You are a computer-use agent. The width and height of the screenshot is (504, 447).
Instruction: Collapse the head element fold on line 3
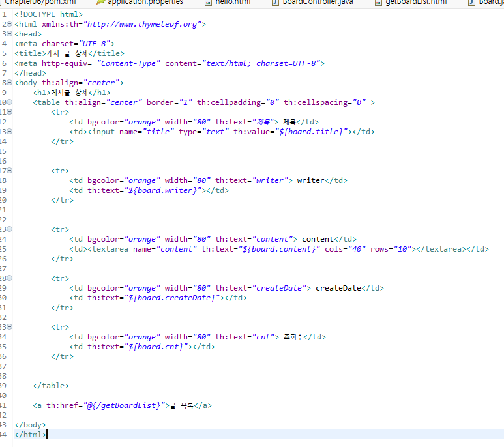[10, 34]
